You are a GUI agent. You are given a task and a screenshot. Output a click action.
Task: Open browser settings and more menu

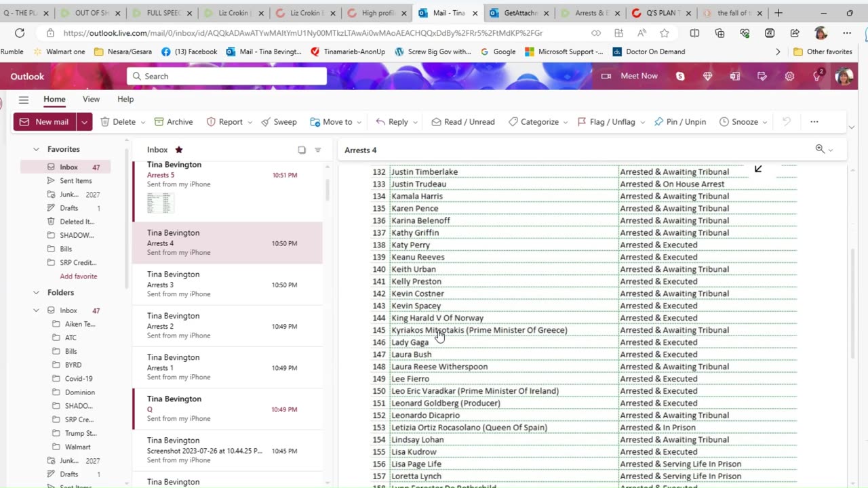847,33
